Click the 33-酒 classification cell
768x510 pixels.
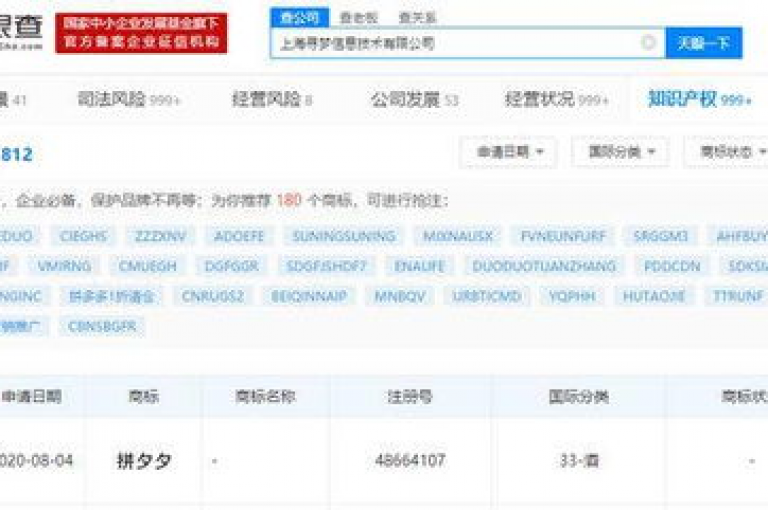click(579, 460)
